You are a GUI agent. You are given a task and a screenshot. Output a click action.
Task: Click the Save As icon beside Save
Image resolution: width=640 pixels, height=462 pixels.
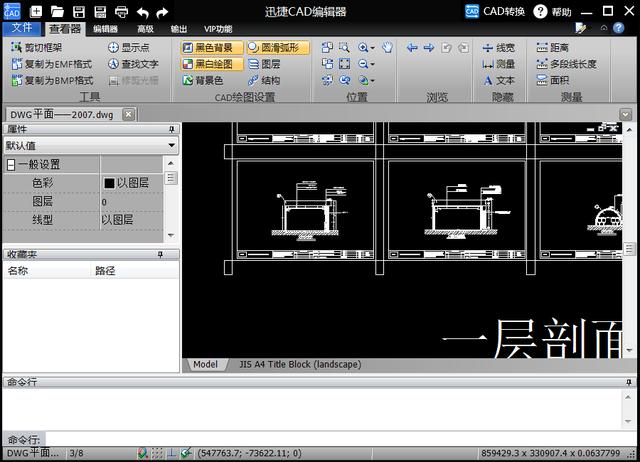click(x=100, y=12)
